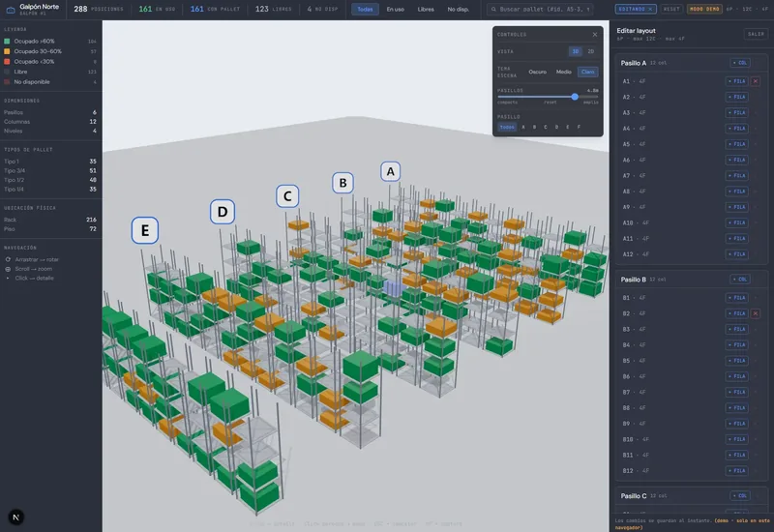Select Medio scene theme

tap(564, 72)
